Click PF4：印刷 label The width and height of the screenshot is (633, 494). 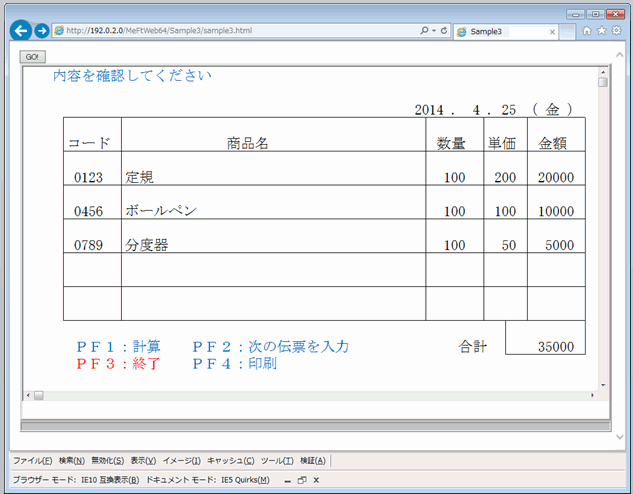click(235, 364)
